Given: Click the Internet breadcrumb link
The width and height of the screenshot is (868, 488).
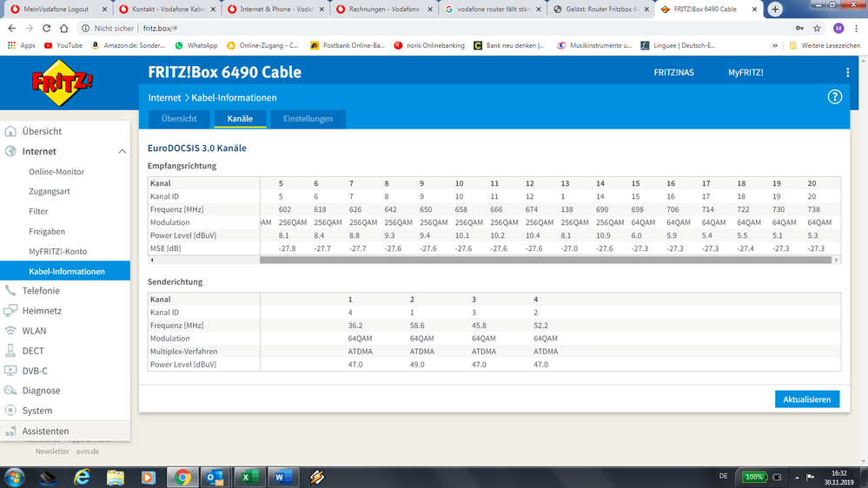Looking at the screenshot, I should [164, 97].
